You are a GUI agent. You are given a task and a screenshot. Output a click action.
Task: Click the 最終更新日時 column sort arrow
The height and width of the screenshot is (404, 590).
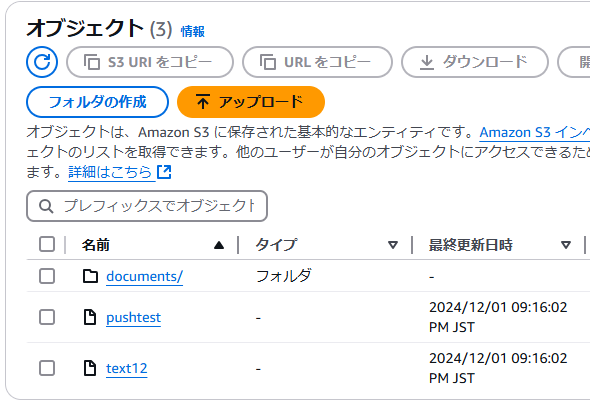coord(566,245)
